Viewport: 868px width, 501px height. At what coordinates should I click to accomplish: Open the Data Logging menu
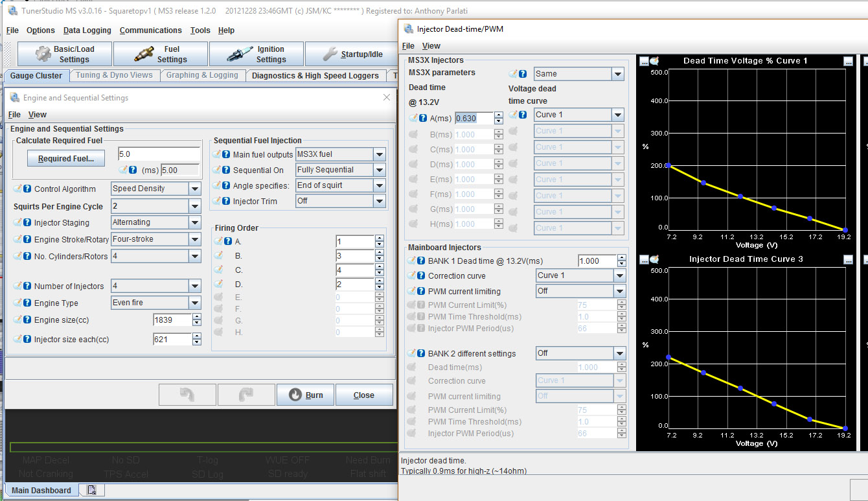coord(87,30)
